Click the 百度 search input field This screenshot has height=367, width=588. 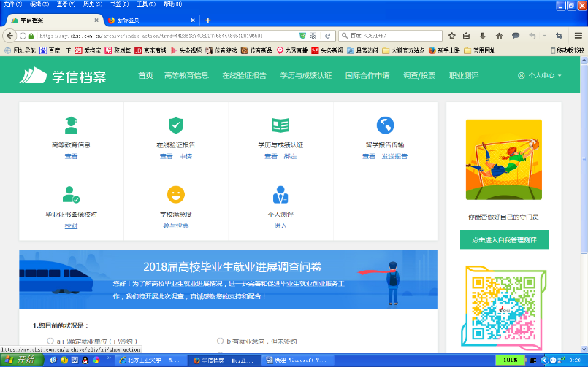pos(394,35)
